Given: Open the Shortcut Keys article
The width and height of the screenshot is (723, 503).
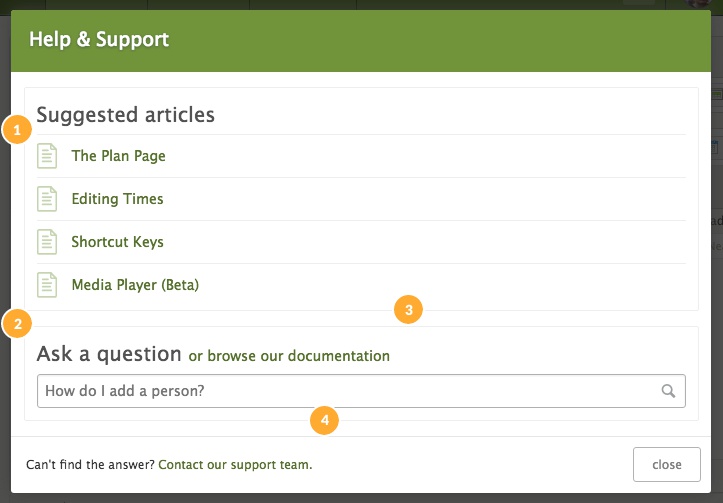Looking at the screenshot, I should [117, 242].
